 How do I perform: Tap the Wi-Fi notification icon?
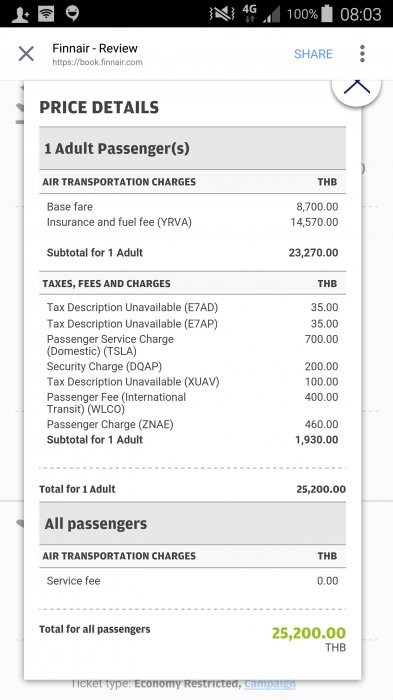pos(46,14)
